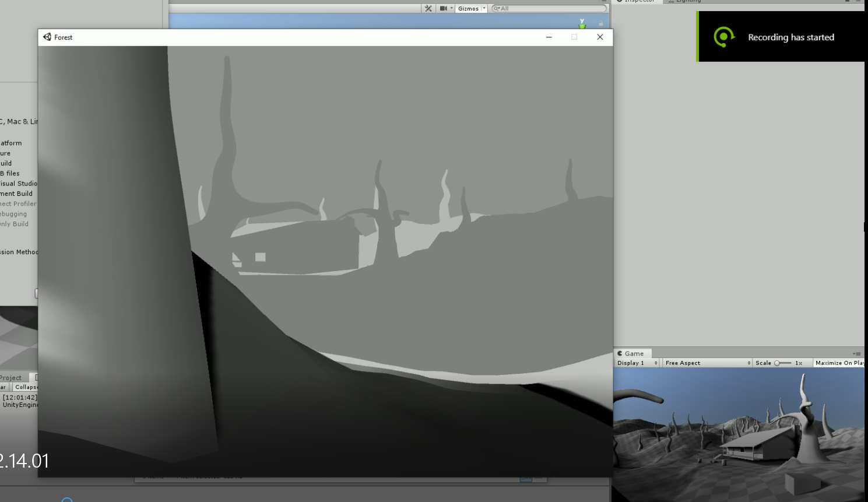Toggle Maximize On Play
Screen dimensions: 868x502
[x=839, y=363]
